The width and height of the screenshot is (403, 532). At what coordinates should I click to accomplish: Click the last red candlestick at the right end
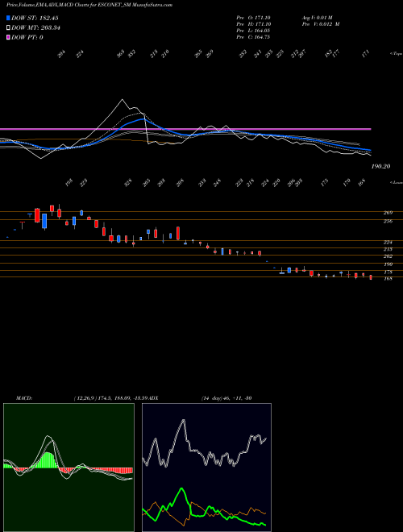pyautogui.click(x=371, y=277)
